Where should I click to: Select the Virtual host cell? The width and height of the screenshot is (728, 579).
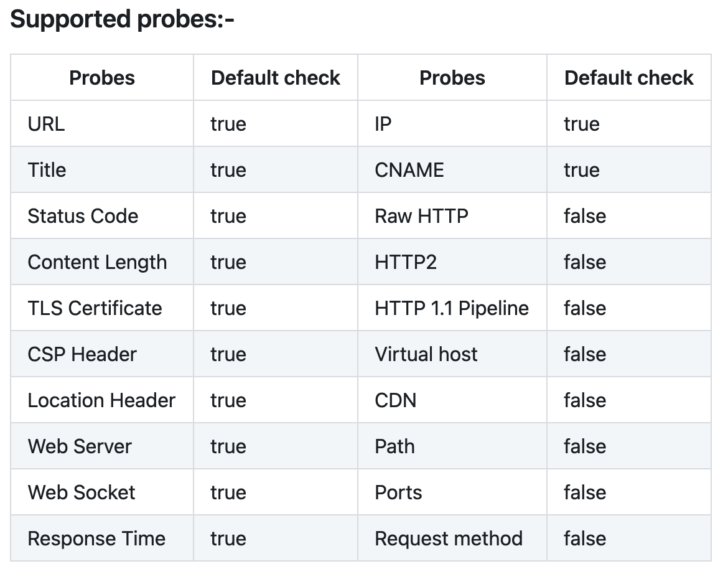click(x=452, y=354)
